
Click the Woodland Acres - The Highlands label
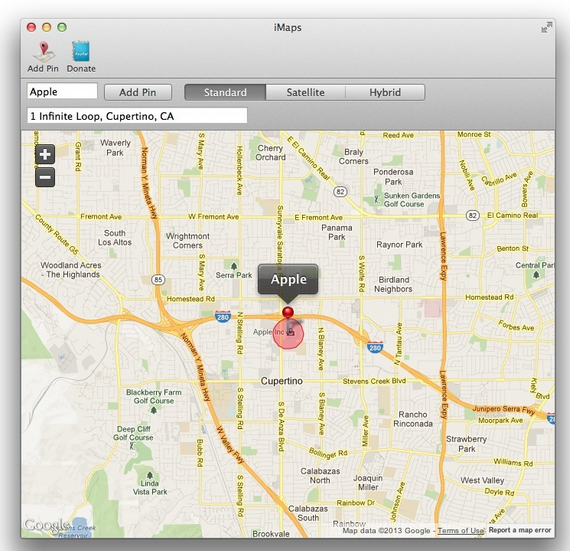click(x=71, y=270)
